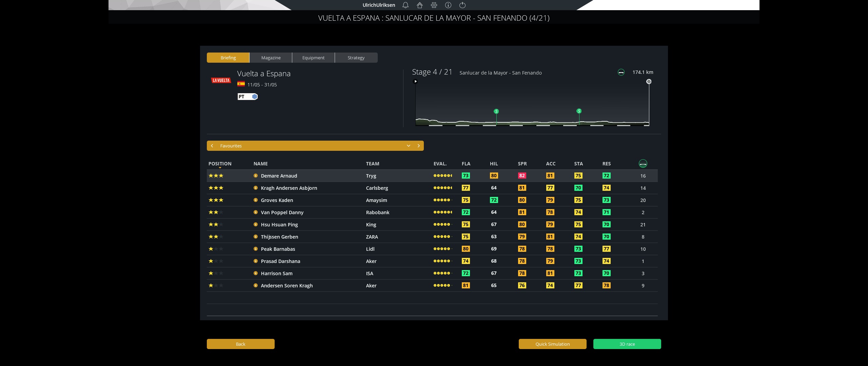The width and height of the screenshot is (868, 366).
Task: Sort by HIL column header
Action: coord(494,164)
